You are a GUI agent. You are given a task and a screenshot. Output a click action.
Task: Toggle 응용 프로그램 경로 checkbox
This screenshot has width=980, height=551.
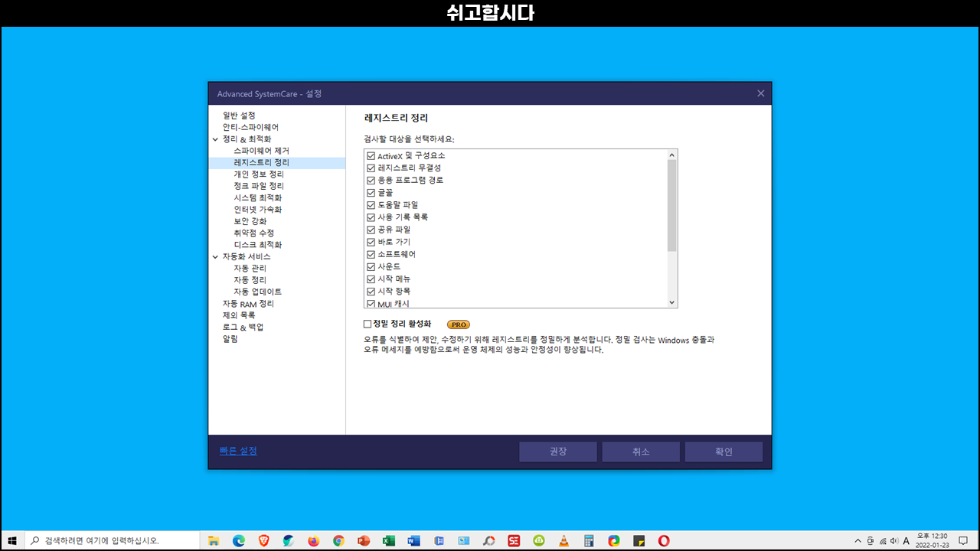click(371, 180)
